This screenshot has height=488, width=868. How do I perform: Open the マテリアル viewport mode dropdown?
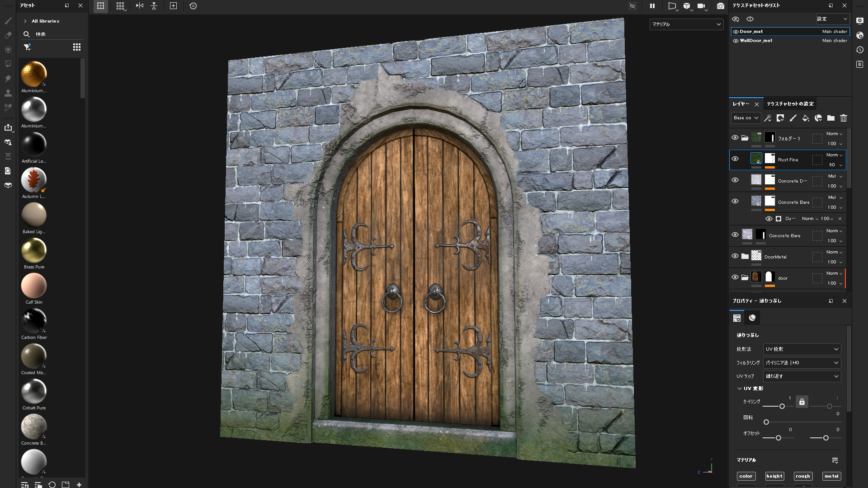[686, 24]
